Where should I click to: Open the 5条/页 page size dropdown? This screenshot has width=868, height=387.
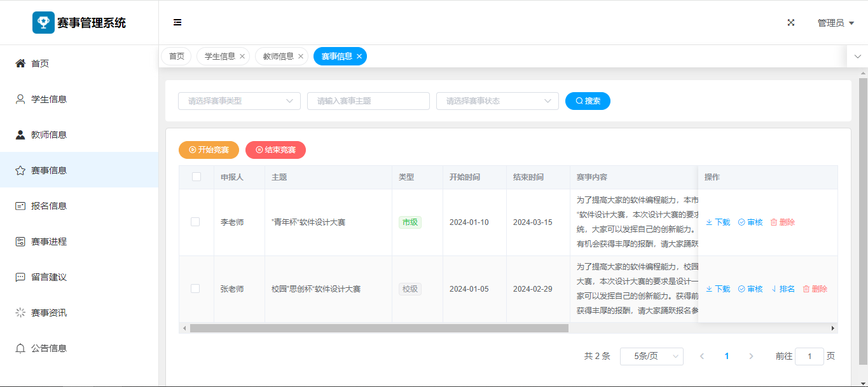(x=651, y=356)
